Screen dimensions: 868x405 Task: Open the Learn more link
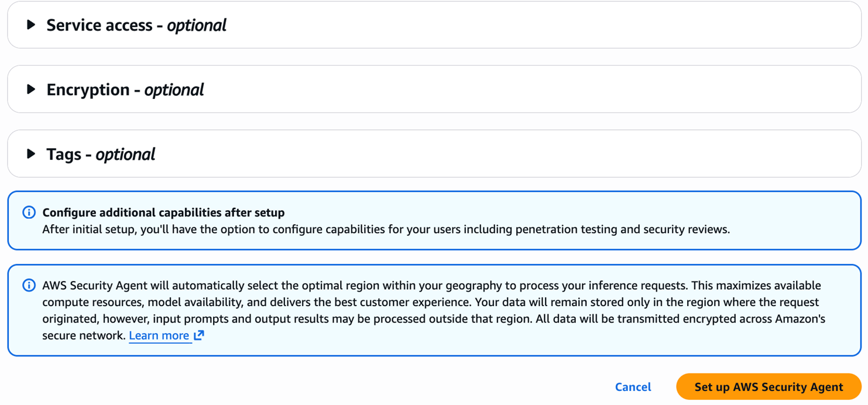(x=159, y=335)
